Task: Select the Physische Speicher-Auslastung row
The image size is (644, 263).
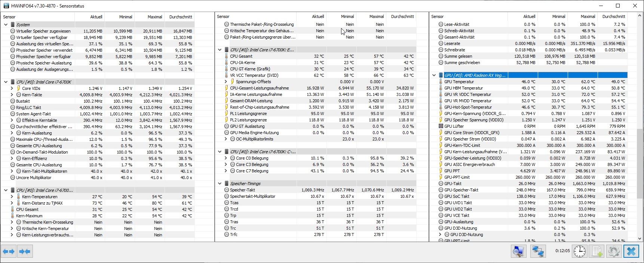Action: [98, 63]
